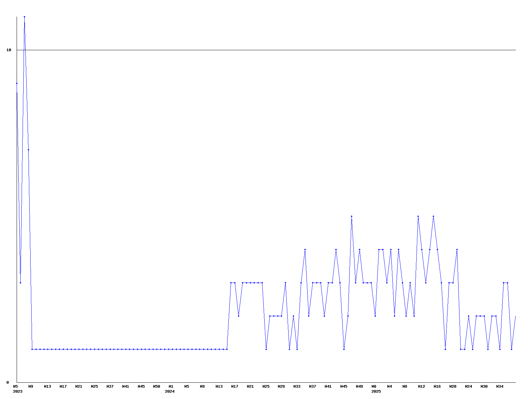Click the W12 week label

click(422, 386)
